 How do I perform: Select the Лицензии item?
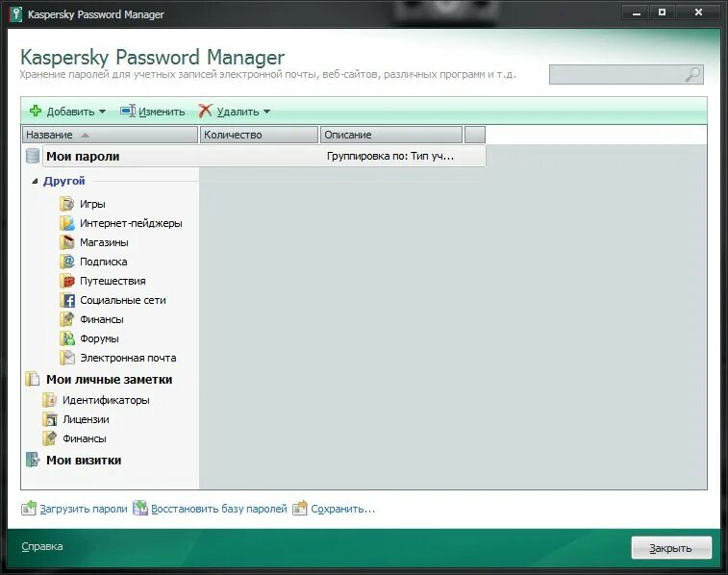coord(86,419)
